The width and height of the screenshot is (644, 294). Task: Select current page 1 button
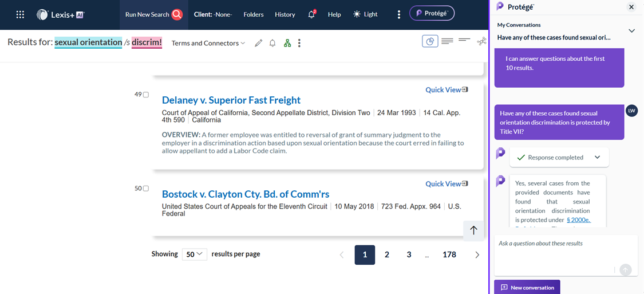tap(365, 255)
